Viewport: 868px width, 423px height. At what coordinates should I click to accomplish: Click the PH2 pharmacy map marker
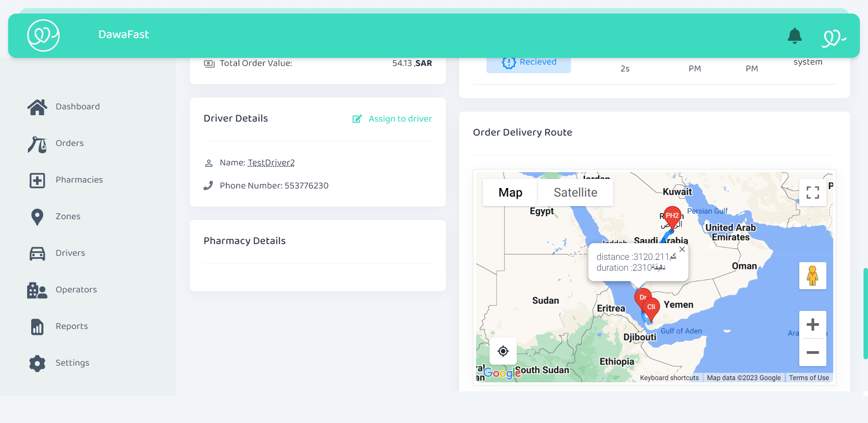pyautogui.click(x=672, y=216)
